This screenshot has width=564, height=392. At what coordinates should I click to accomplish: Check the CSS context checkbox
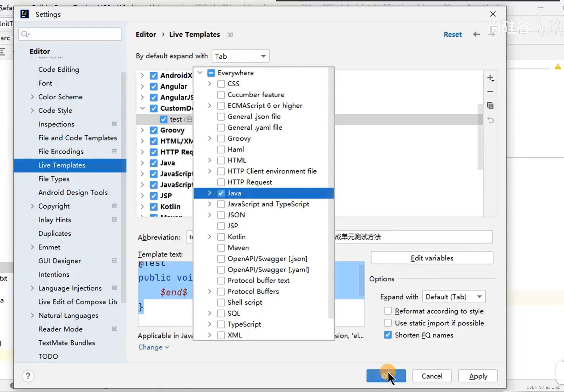pos(221,84)
